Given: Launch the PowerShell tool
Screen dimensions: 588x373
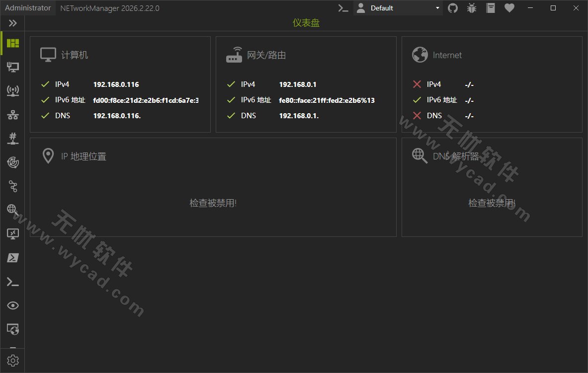Looking at the screenshot, I should pyautogui.click(x=12, y=258).
